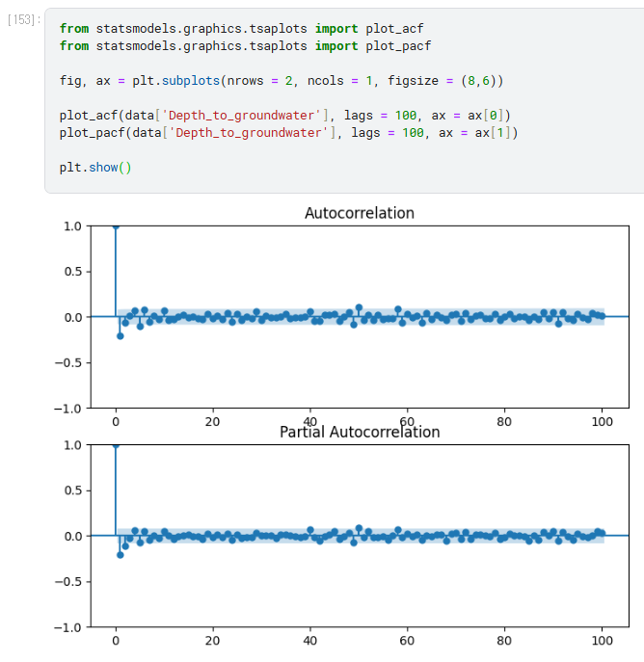Click the lag-0 spike in the Partial Autocorrelation plot
Image resolution: width=644 pixels, height=662 pixels.
coord(116,490)
